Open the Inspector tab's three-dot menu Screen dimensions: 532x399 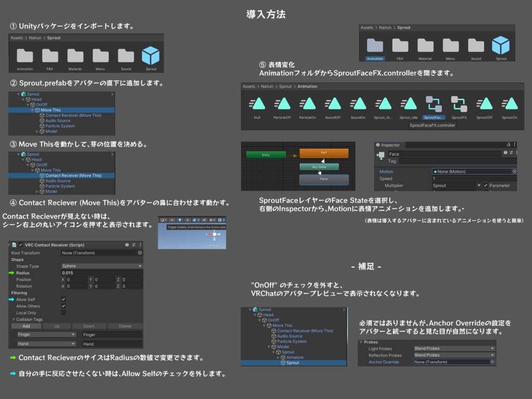pyautogui.click(x=514, y=144)
